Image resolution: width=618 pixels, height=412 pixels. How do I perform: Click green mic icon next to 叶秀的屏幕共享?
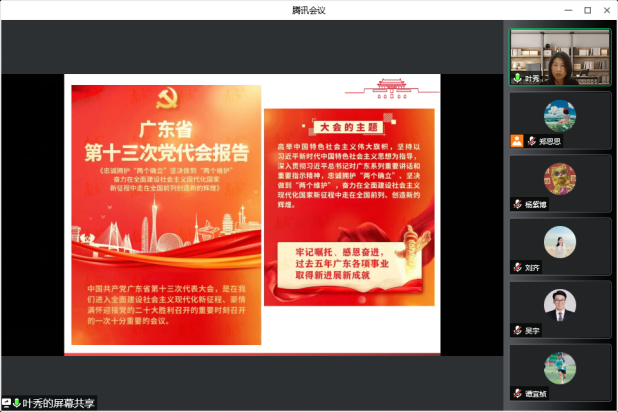pyautogui.click(x=16, y=403)
